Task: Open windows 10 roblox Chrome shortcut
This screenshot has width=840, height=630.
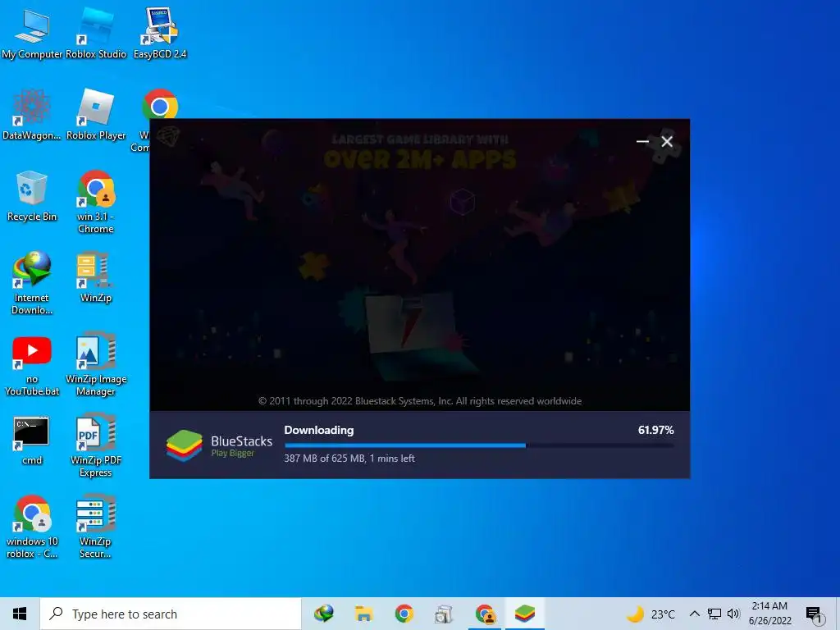Action: tap(32, 527)
